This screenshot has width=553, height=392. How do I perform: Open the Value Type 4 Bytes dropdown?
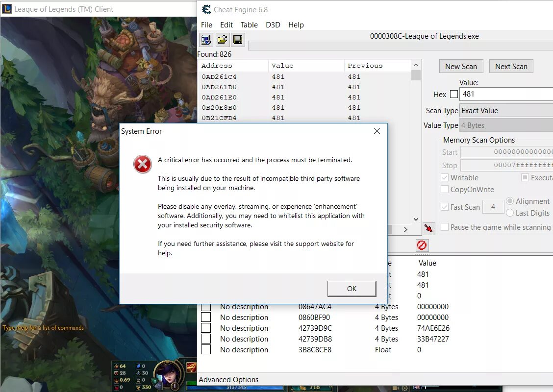coord(506,125)
